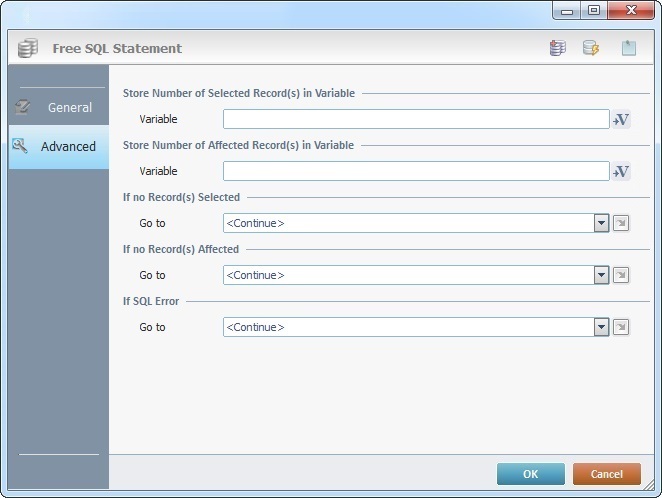The width and height of the screenshot is (662, 498).
Task: Maximize the dialog window
Action: tap(594, 10)
